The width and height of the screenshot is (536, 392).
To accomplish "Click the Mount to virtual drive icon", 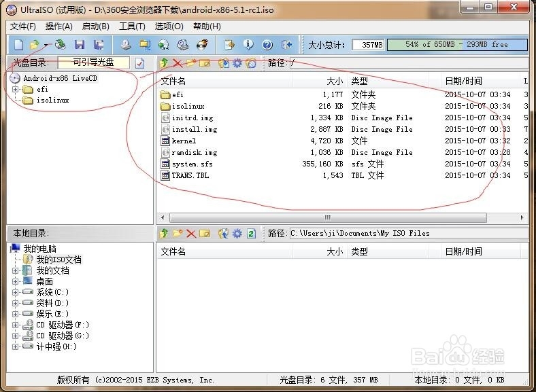I will coord(183,45).
